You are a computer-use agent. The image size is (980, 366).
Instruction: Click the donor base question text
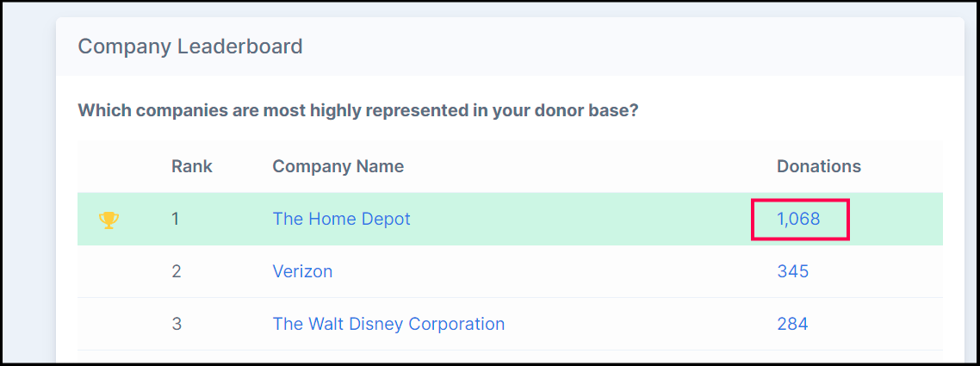(x=357, y=111)
